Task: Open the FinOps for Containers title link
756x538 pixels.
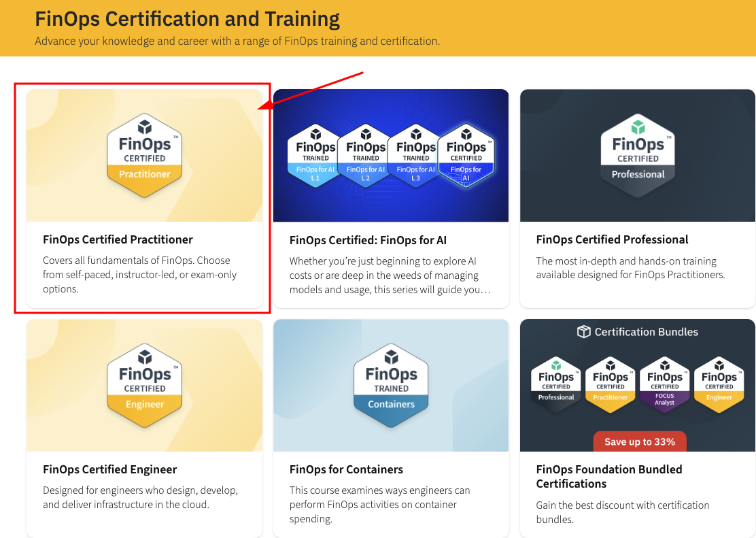Action: (x=346, y=469)
